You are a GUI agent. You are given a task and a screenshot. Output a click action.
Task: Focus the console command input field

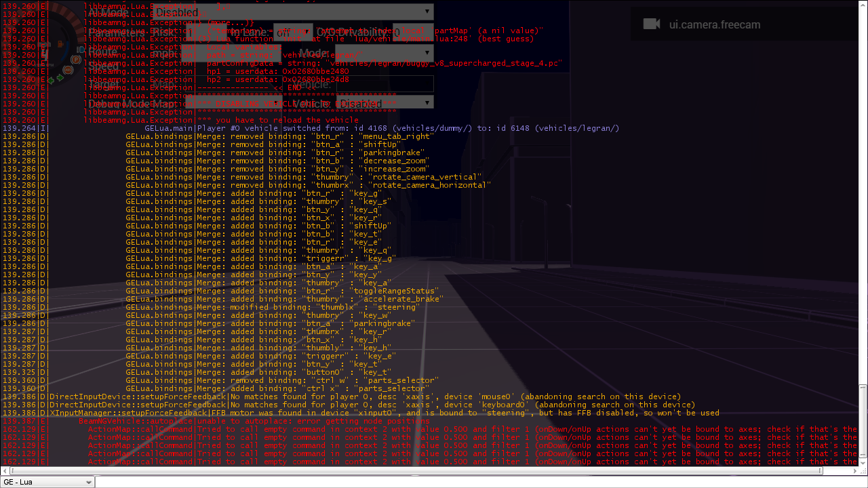[481, 482]
